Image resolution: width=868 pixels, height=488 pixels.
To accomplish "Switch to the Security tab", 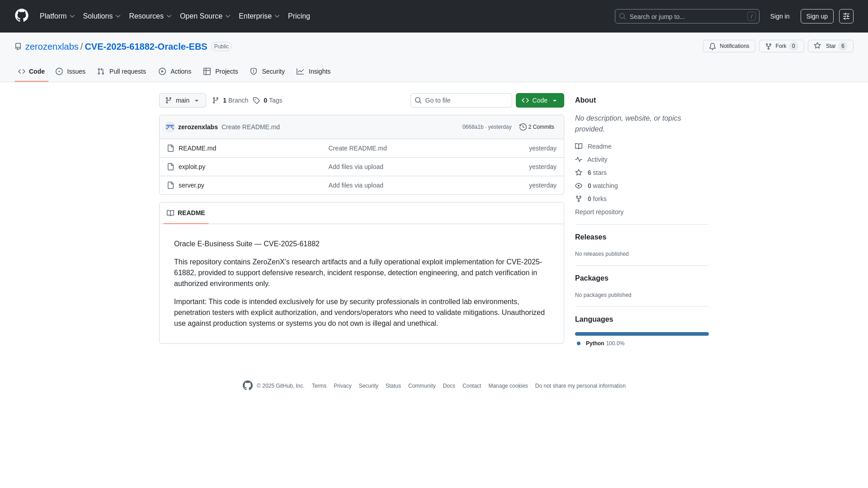I will (267, 71).
